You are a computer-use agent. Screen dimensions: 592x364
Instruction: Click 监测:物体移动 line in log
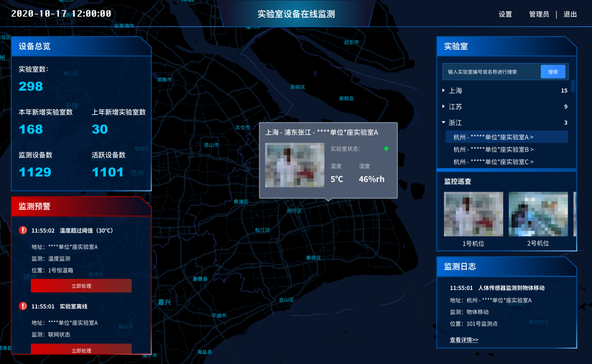469,312
